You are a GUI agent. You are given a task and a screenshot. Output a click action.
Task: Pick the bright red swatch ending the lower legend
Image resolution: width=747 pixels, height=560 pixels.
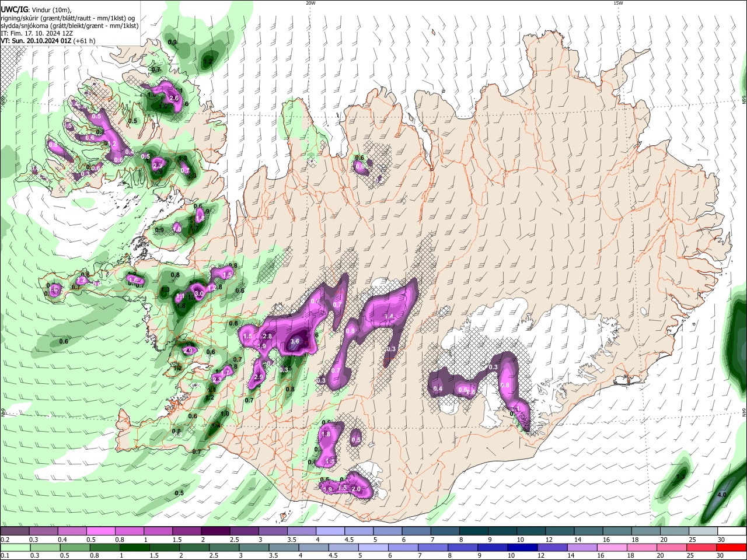point(731,547)
